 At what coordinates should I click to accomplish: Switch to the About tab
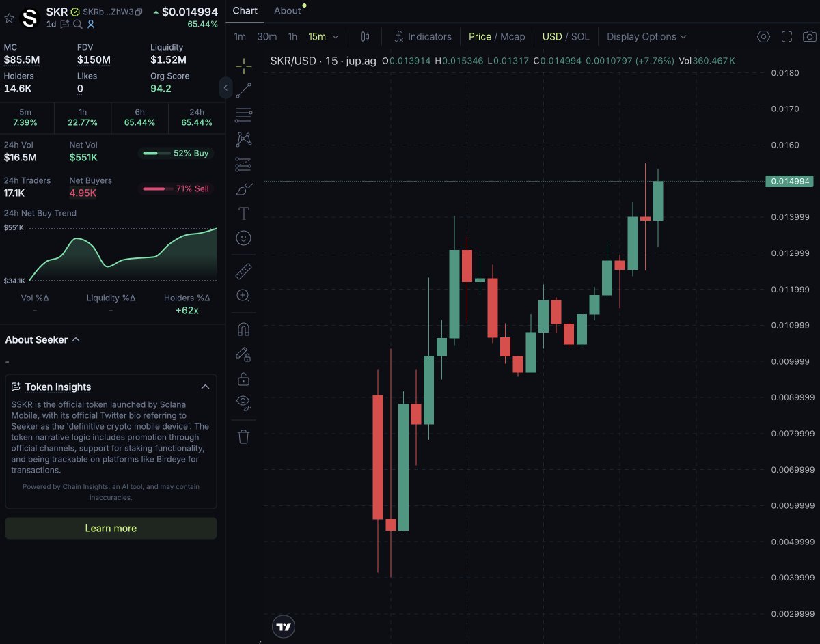287,11
